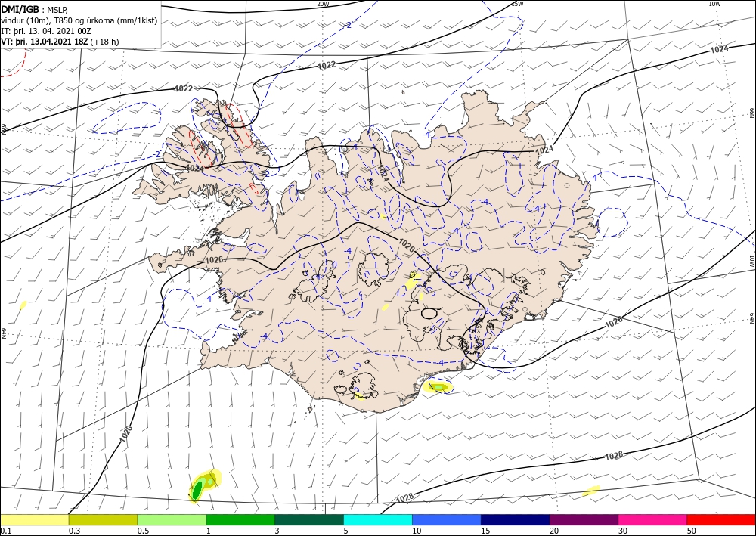Click the olive yellow 0.3–0.5 legend color
Screen dimensions: 756x536
pos(103,519)
